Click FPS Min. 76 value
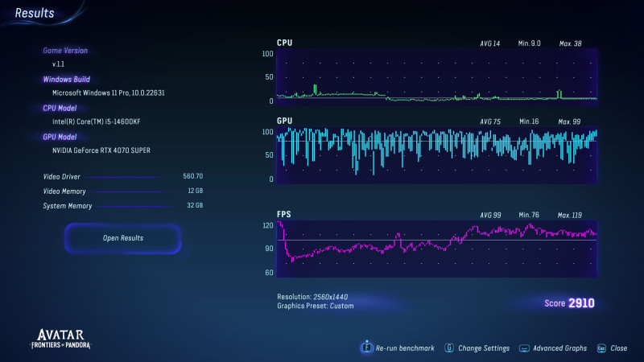The width and height of the screenshot is (644, 362). 529,215
